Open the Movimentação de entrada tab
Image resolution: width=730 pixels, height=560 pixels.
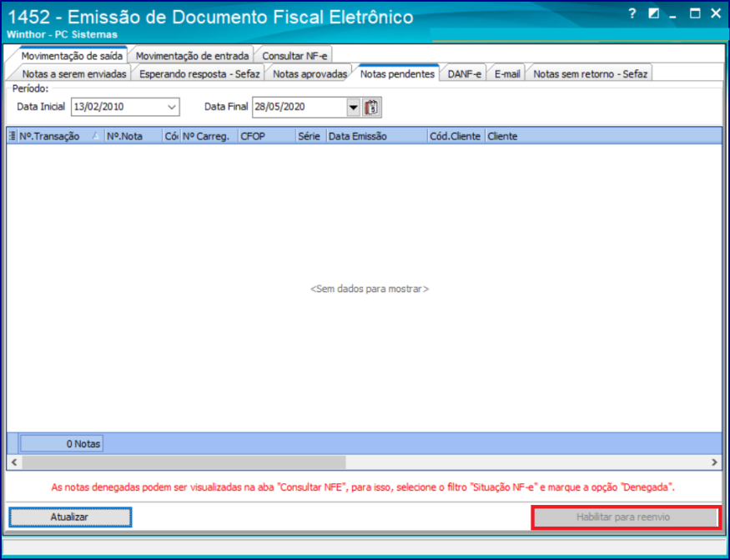tap(192, 56)
